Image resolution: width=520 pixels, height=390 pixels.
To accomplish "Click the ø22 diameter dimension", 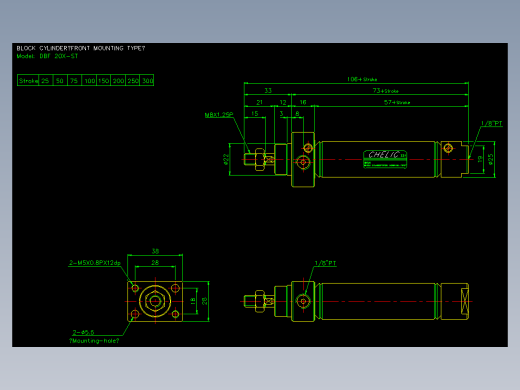I will pyautogui.click(x=226, y=159).
